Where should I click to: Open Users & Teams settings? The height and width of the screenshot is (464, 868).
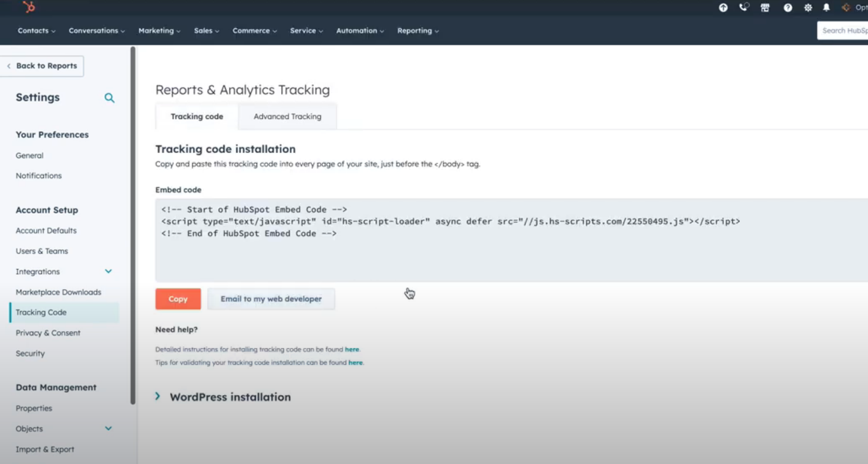[x=42, y=251]
